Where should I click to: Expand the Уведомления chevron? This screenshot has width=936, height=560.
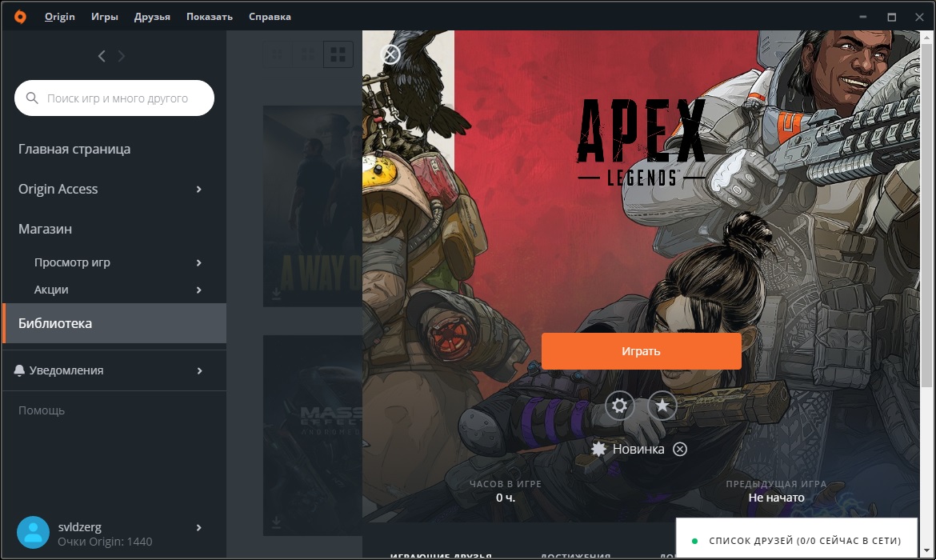pyautogui.click(x=198, y=370)
